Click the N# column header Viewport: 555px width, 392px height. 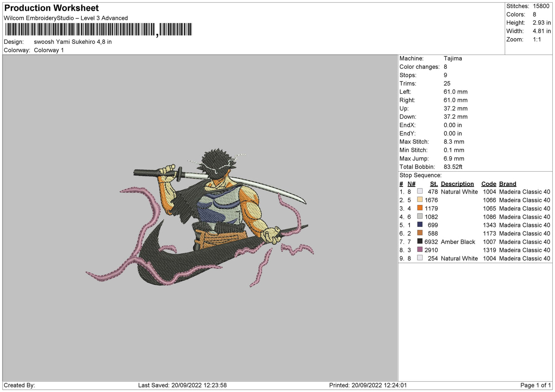411,184
